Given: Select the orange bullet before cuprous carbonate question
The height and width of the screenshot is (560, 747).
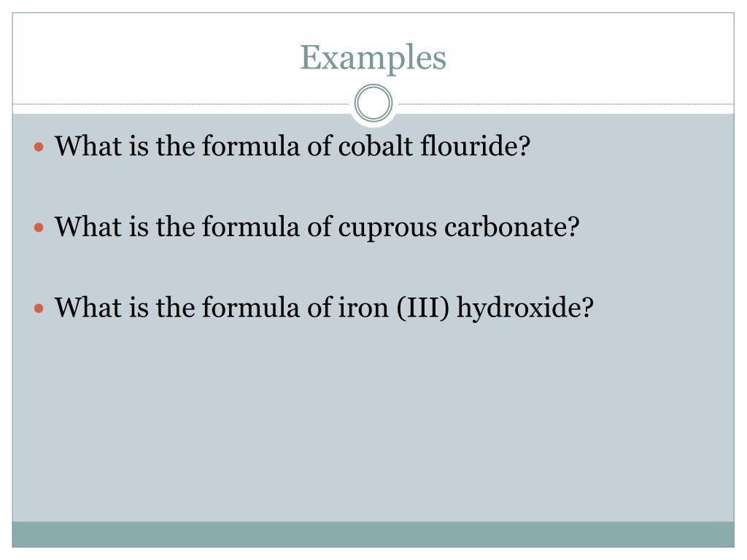Looking at the screenshot, I should pyautogui.click(x=39, y=227).
